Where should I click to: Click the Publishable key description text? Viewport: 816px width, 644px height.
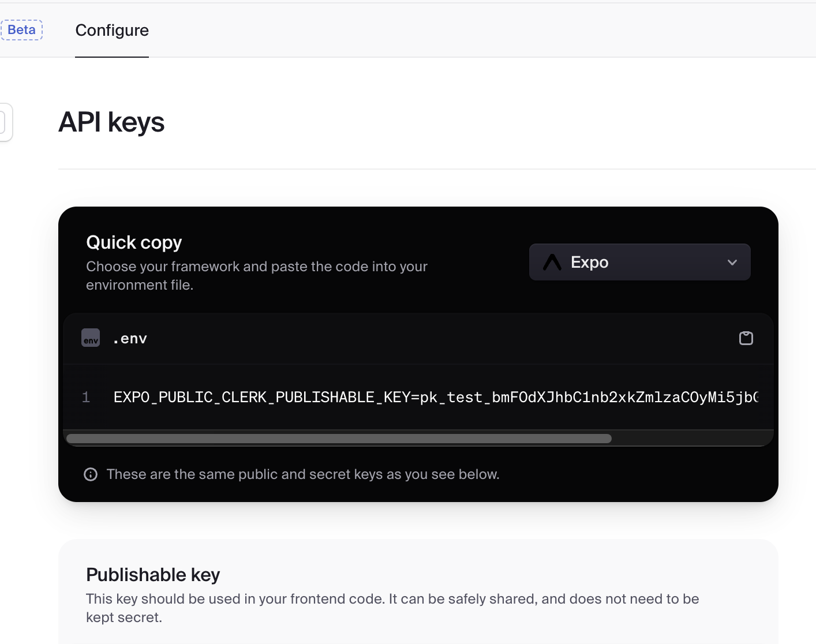click(x=392, y=608)
